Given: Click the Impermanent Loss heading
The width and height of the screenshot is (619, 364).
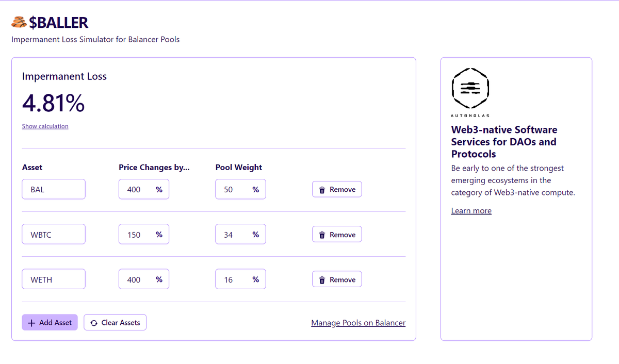Looking at the screenshot, I should click(x=64, y=76).
